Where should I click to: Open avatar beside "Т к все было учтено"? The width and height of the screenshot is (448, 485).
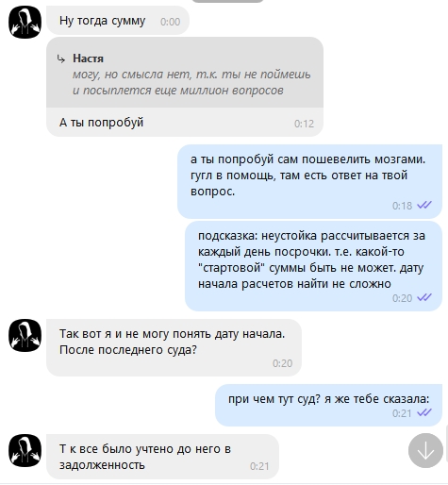[25, 450]
